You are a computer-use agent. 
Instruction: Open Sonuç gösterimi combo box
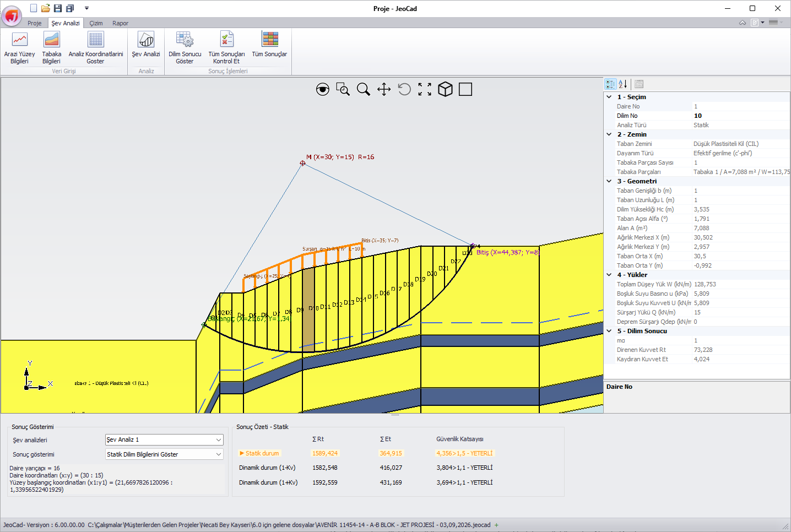pyautogui.click(x=164, y=454)
